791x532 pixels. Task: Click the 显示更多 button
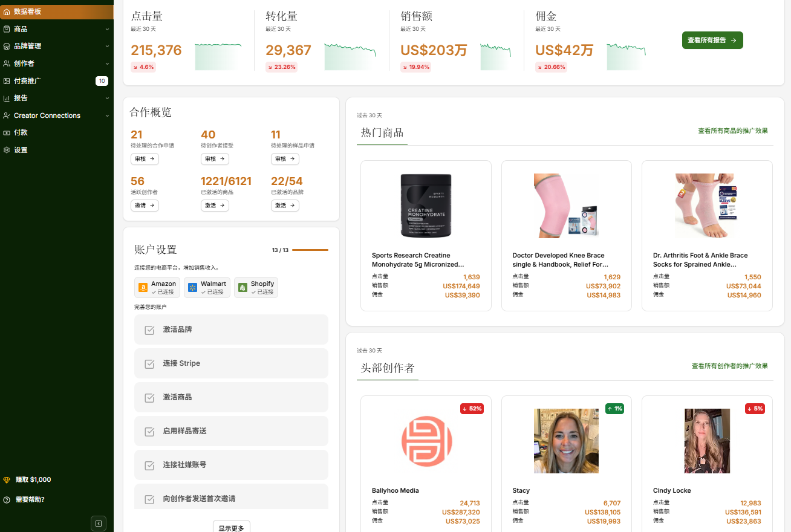232,527
